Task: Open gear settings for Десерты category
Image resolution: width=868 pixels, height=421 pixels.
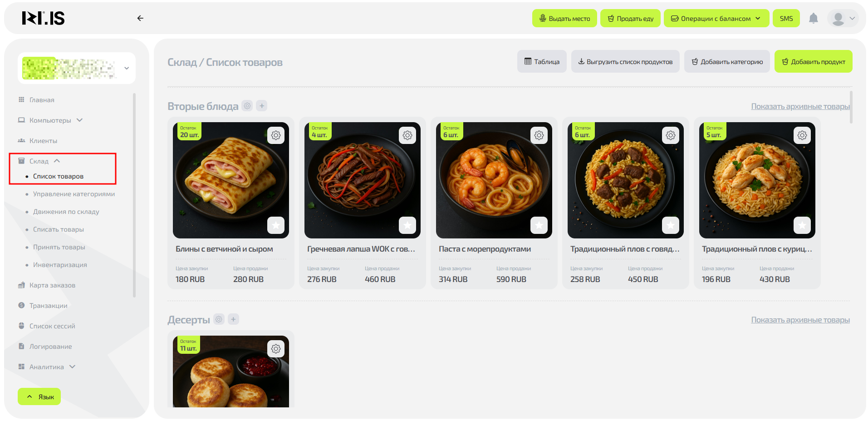Action: tap(219, 319)
